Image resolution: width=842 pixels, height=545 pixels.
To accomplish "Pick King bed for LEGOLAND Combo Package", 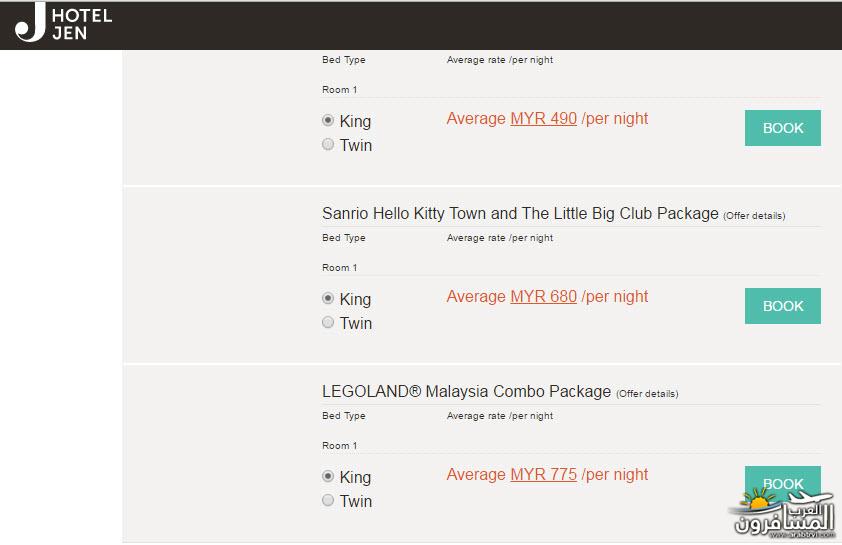I will pyautogui.click(x=328, y=476).
